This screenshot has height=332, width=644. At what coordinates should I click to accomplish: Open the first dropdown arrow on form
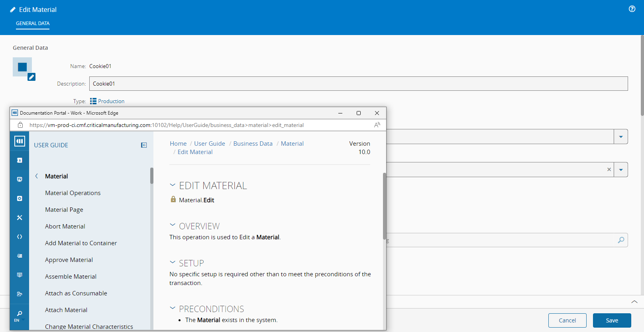point(620,137)
